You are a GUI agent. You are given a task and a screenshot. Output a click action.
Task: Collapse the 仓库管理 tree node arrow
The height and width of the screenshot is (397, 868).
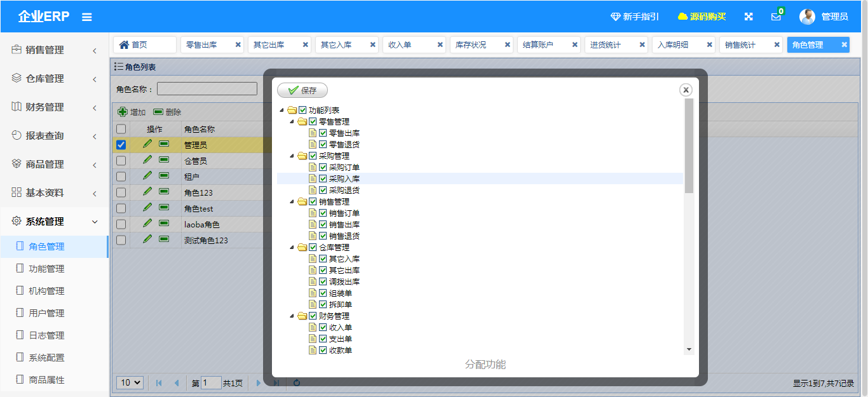(292, 247)
